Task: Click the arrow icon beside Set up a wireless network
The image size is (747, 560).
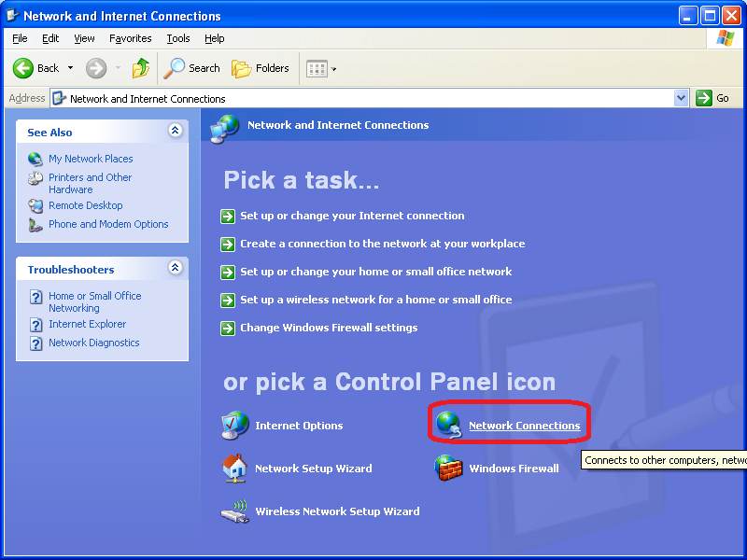Action: (228, 301)
